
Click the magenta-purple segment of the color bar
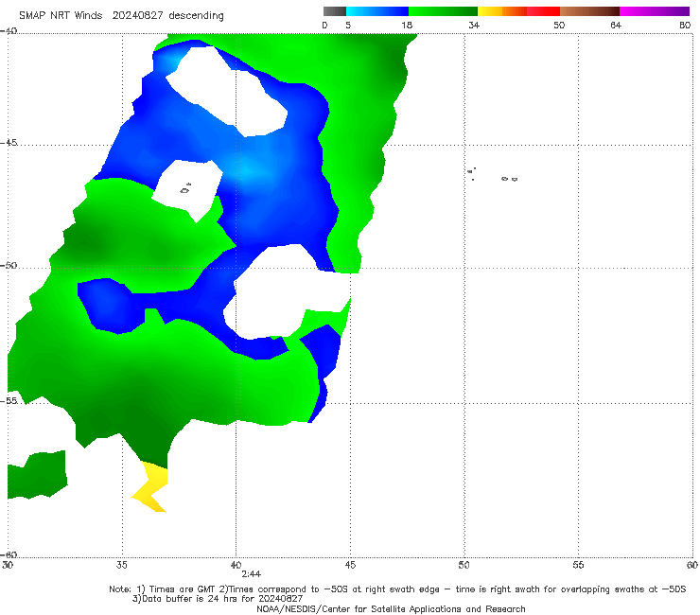click(655, 11)
